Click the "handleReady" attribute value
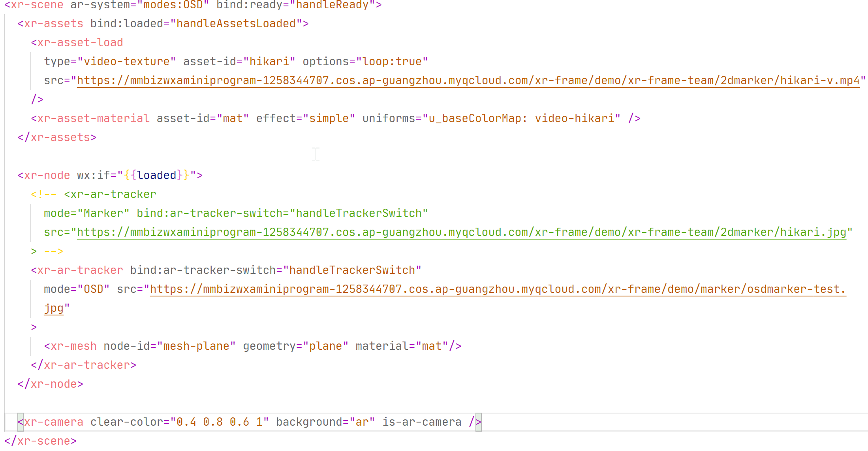 [x=332, y=5]
